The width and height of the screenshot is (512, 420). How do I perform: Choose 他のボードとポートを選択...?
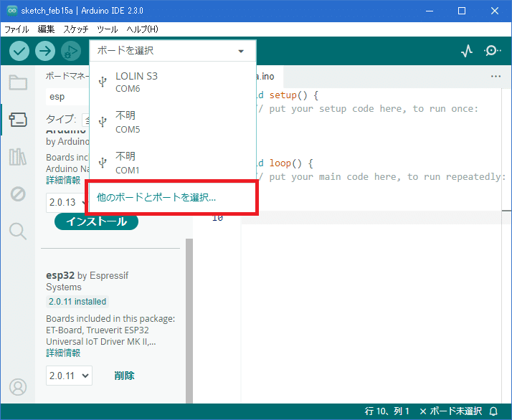coord(172,197)
